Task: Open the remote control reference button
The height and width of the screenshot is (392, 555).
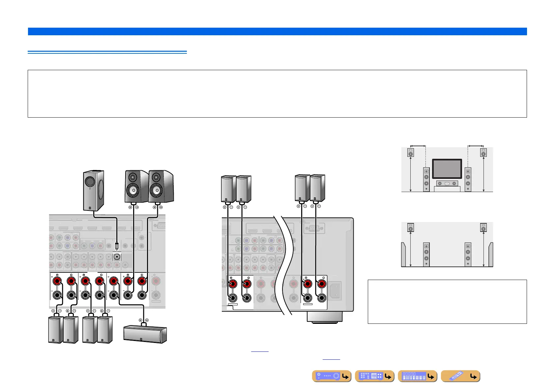Action: point(460,376)
